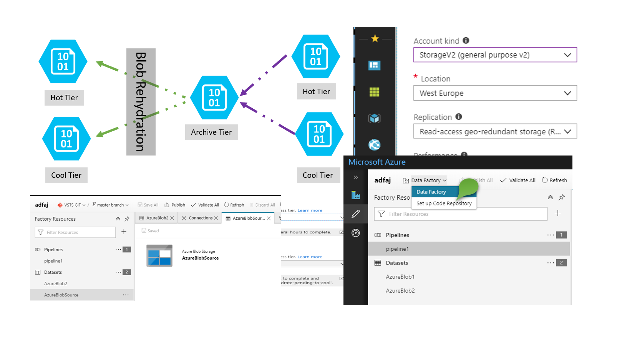Open the Location dropdown showing West Europe
Image resolution: width=622 pixels, height=364 pixels.
(x=495, y=93)
